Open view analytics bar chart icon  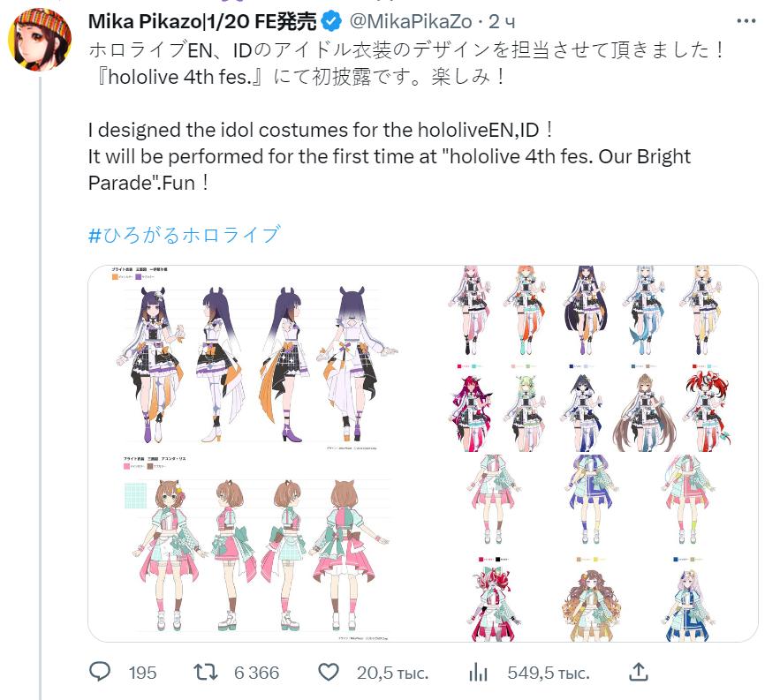[x=478, y=673]
